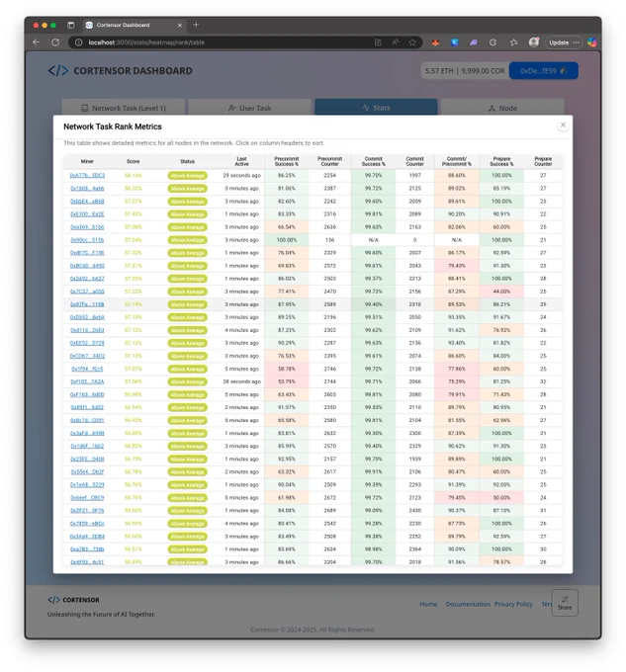
Task: Open the purple extension icon
Action: point(474,42)
